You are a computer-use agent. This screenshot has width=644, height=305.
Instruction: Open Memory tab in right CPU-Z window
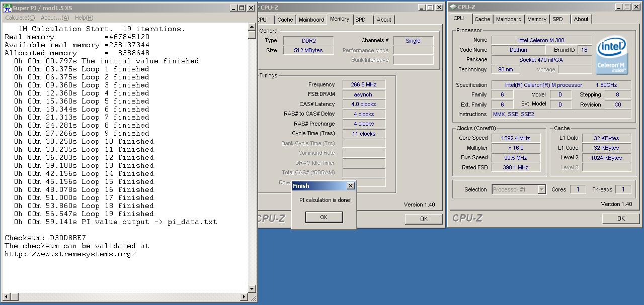click(x=537, y=19)
